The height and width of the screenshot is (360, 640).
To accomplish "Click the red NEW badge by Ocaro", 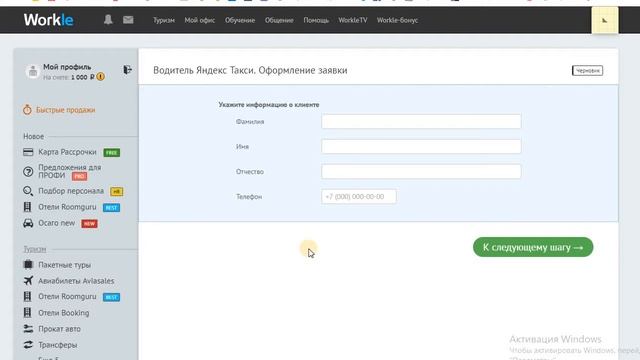I will 89,224.
